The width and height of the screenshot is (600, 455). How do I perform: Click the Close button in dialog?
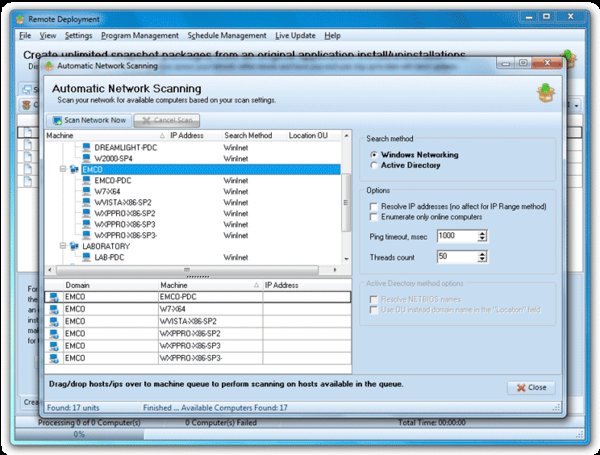(530, 387)
